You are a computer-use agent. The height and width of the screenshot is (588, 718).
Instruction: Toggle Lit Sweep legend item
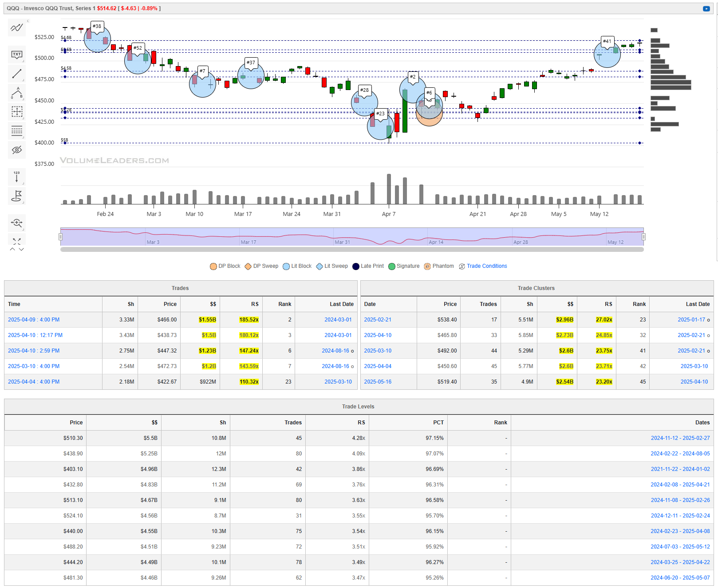[332, 266]
